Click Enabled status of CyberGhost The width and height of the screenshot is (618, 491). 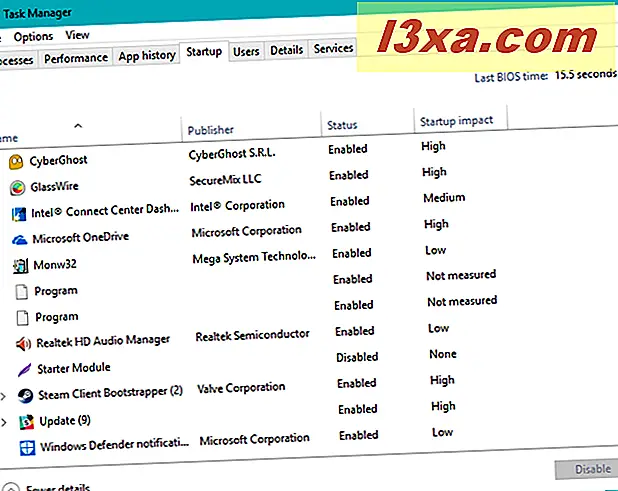coord(348,149)
